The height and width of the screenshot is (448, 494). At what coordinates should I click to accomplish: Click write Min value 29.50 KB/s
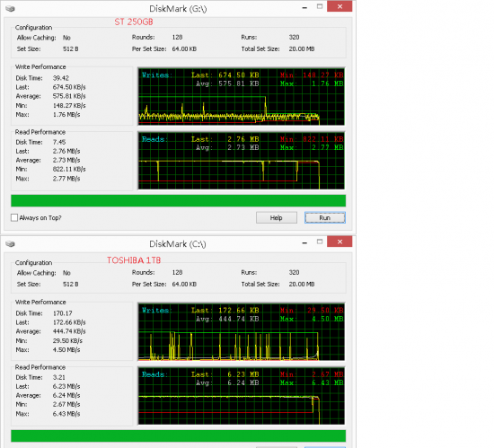(67, 340)
